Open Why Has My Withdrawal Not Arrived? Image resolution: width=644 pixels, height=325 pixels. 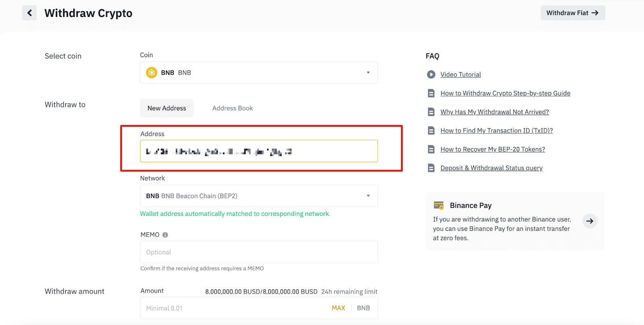pos(495,112)
